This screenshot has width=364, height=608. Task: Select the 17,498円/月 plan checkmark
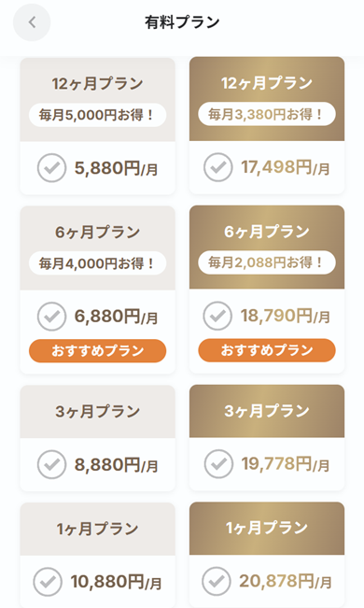[217, 167]
